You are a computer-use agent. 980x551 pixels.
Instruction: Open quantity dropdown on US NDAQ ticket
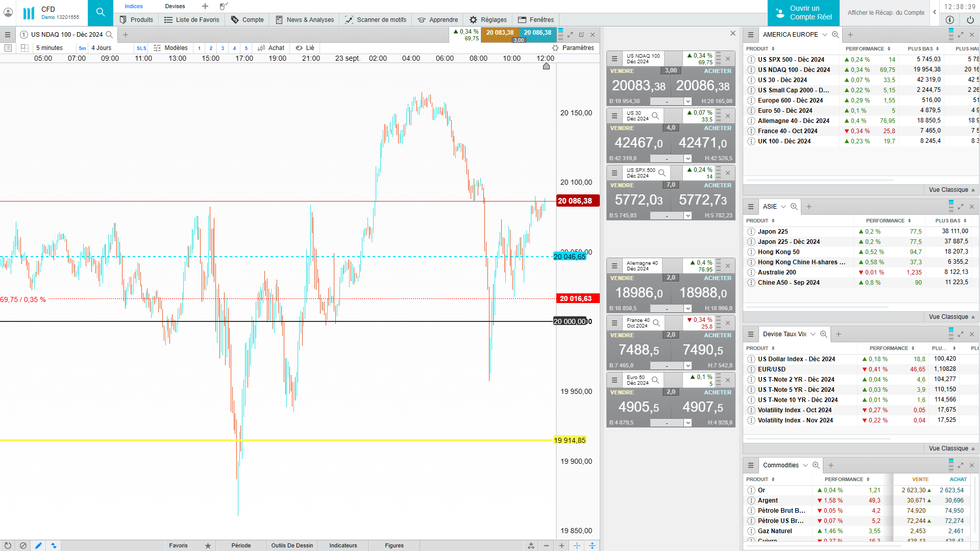[688, 102]
